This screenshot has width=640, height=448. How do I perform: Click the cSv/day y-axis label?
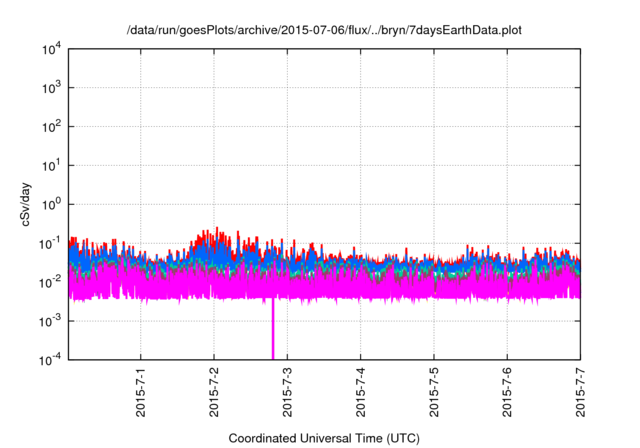(x=25, y=204)
